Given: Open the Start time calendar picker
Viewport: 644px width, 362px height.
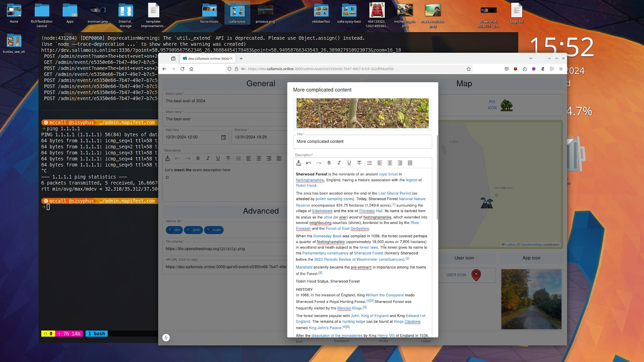Looking at the screenshot, I should 223,137.
